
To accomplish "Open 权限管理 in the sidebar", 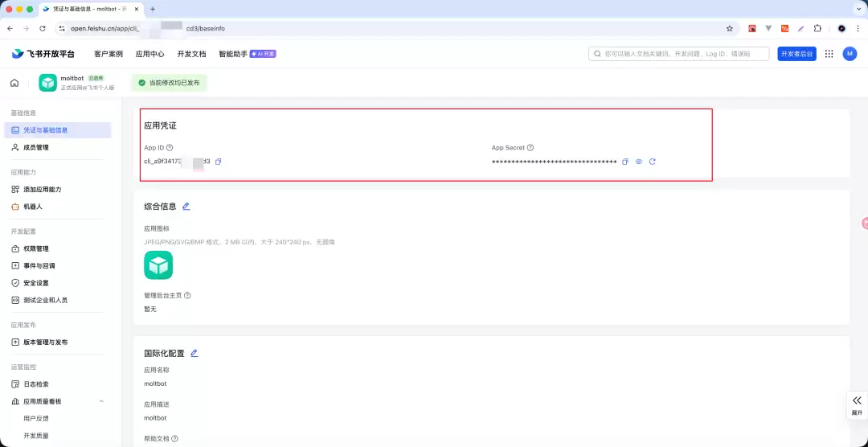I will click(36, 249).
